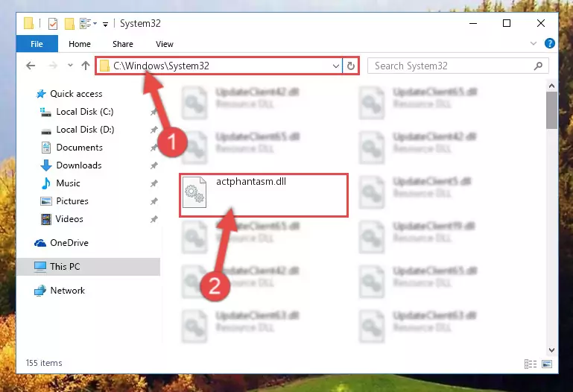The width and height of the screenshot is (573, 392).
Task: Expand the address bar history dropdown
Action: pos(336,66)
